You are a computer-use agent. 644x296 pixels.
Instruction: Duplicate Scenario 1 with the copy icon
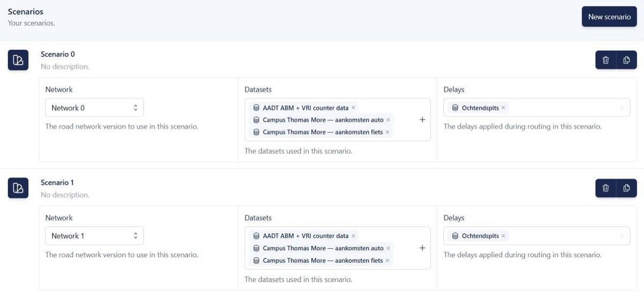click(x=626, y=188)
